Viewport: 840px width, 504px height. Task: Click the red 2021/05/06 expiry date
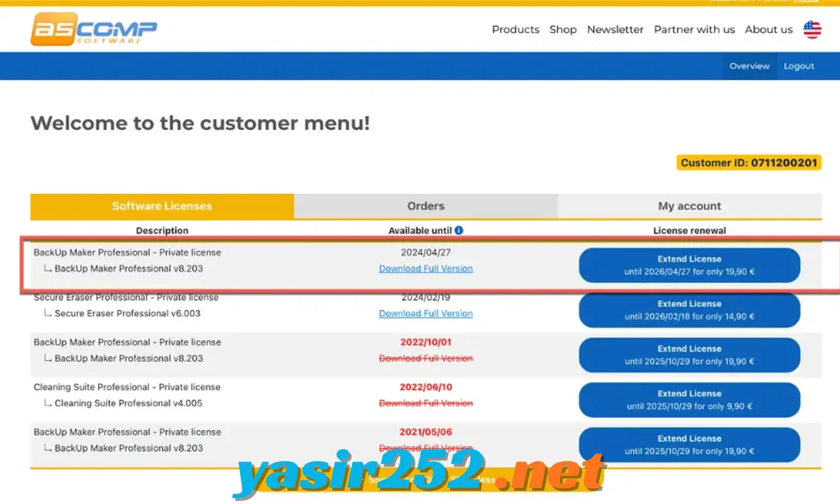pos(426,432)
